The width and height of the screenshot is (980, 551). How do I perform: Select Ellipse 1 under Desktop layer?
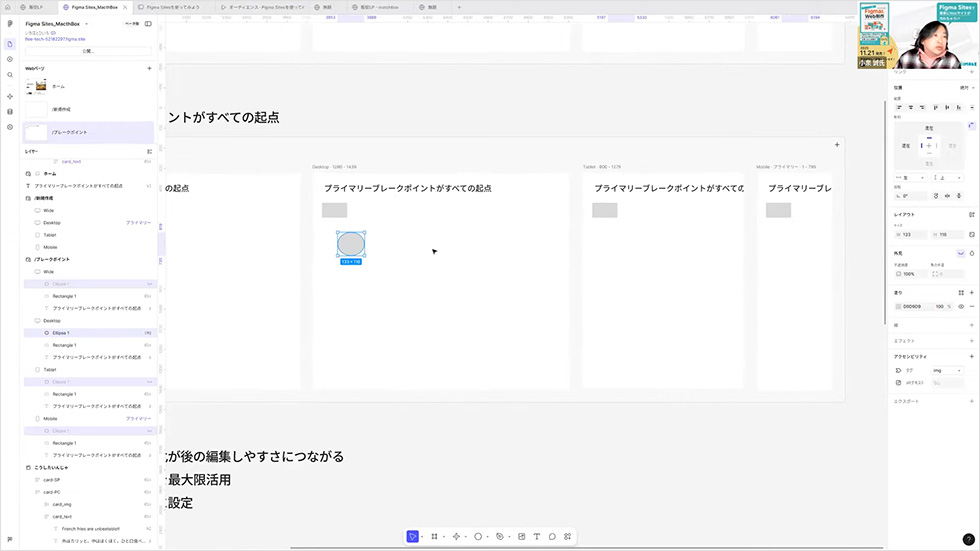click(x=90, y=333)
